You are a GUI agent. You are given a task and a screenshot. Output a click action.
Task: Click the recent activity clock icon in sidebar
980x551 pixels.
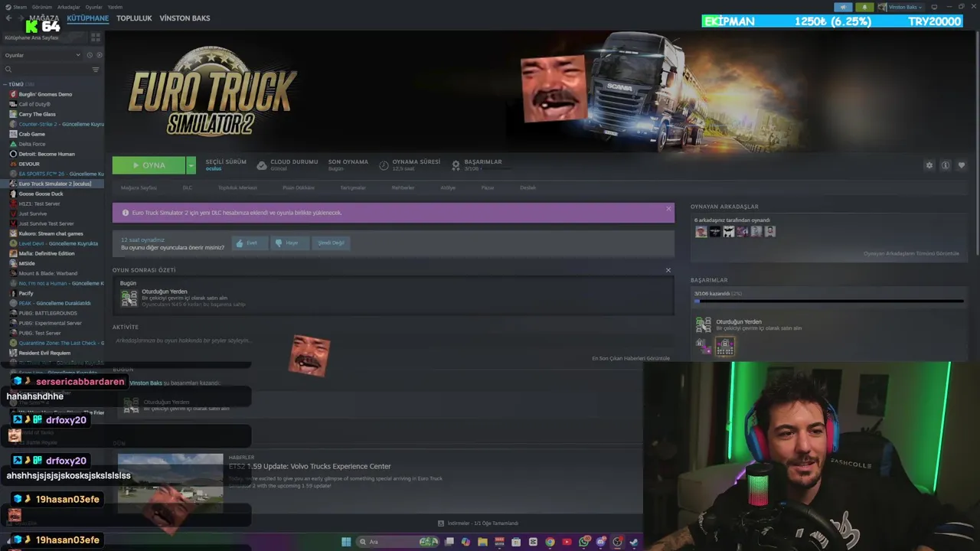90,55
